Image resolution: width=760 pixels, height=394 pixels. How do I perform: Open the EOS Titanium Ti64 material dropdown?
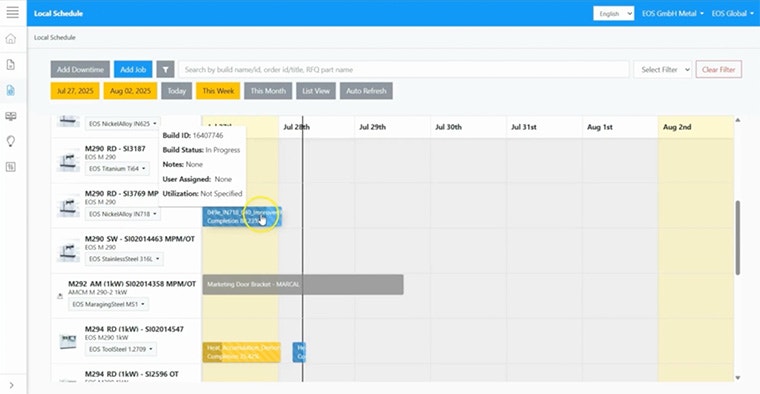tap(117, 169)
